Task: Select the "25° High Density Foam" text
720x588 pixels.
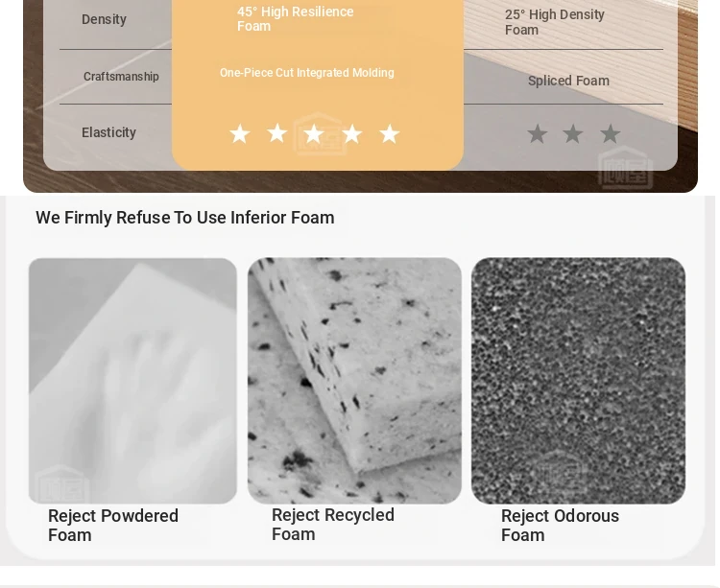Action: [x=555, y=22]
